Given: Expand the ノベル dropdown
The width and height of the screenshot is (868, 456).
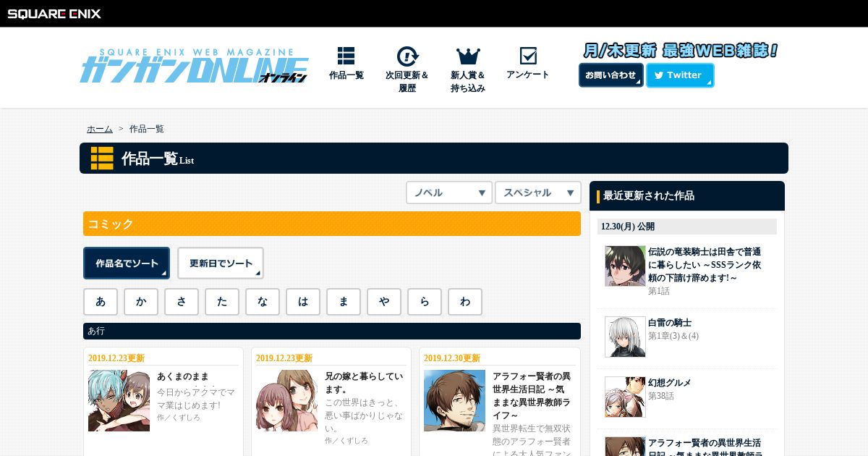Looking at the screenshot, I should [x=449, y=193].
